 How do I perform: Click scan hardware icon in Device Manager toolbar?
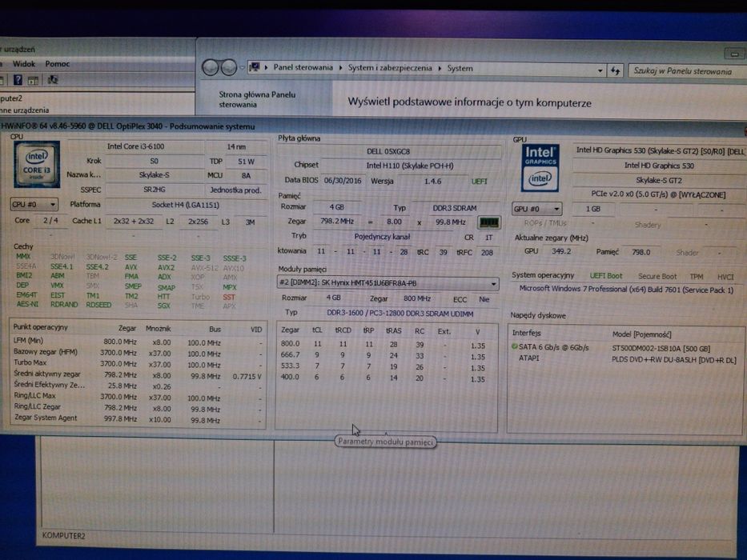[52, 79]
